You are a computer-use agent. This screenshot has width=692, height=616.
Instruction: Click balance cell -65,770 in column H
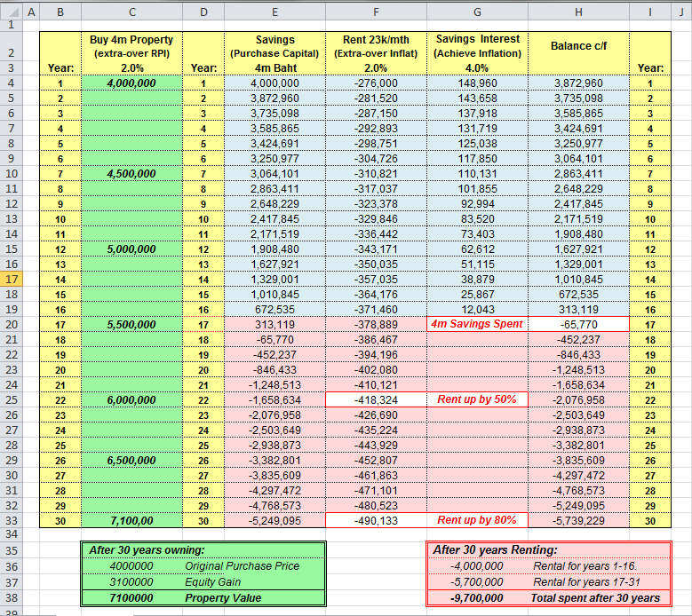pos(578,324)
